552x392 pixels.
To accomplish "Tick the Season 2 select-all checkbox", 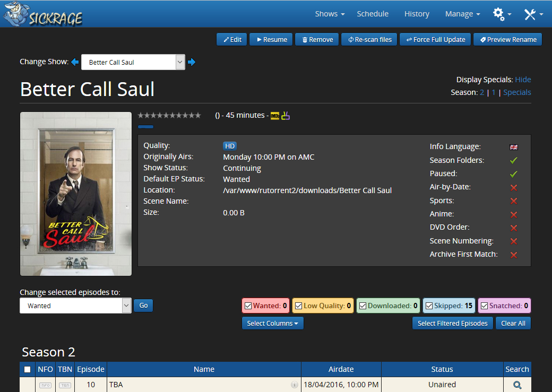I will coord(28,370).
